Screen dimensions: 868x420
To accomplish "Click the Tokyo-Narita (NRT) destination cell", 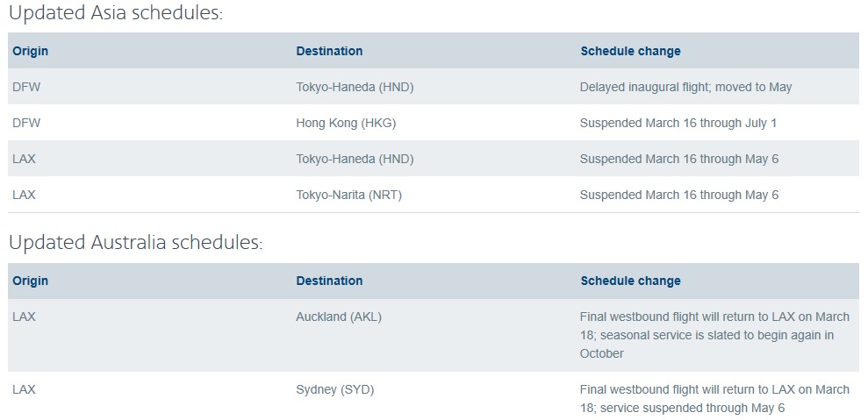I will tap(348, 195).
